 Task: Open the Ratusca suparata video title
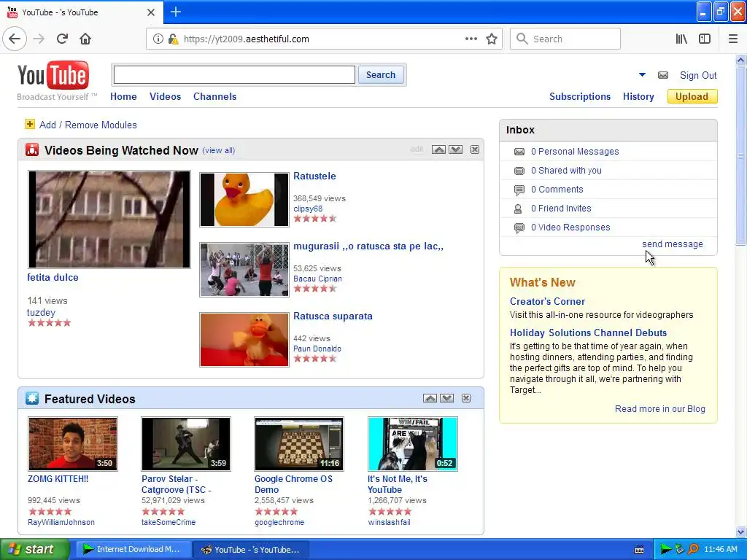point(333,316)
